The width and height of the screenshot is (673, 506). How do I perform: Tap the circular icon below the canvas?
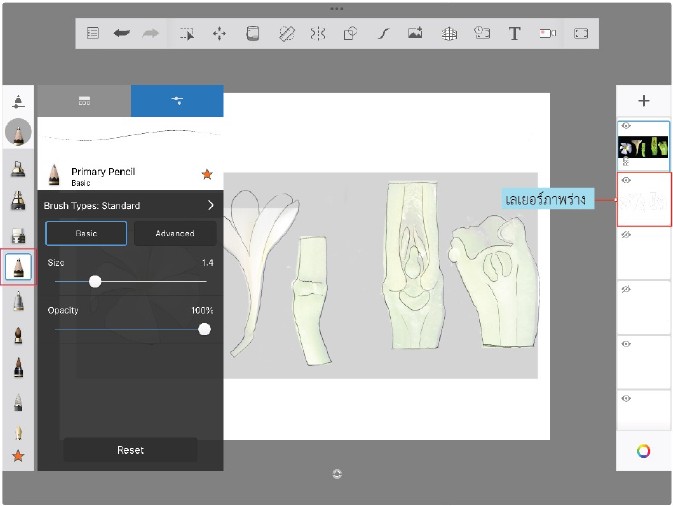coord(337,473)
